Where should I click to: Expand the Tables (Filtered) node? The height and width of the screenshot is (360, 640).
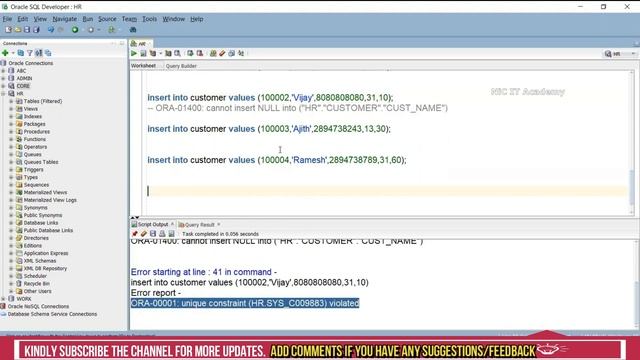(x=11, y=101)
